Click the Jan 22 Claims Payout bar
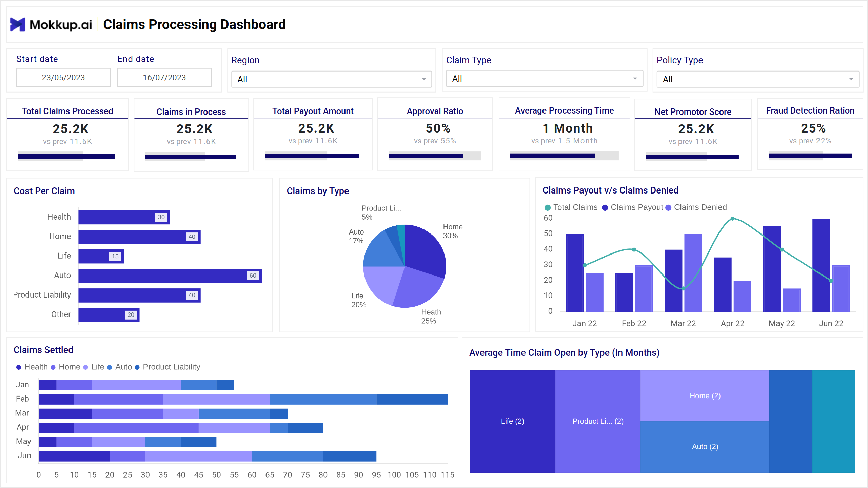This screenshot has height=488, width=868. (575, 273)
